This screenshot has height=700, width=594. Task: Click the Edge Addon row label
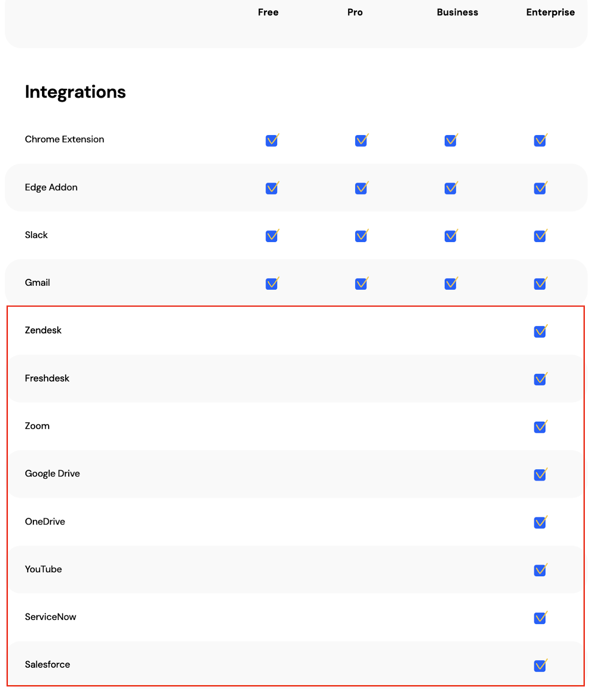click(x=51, y=187)
